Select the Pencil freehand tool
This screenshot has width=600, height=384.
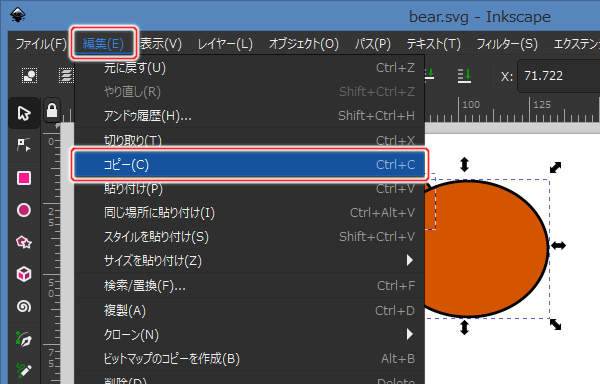(x=24, y=370)
